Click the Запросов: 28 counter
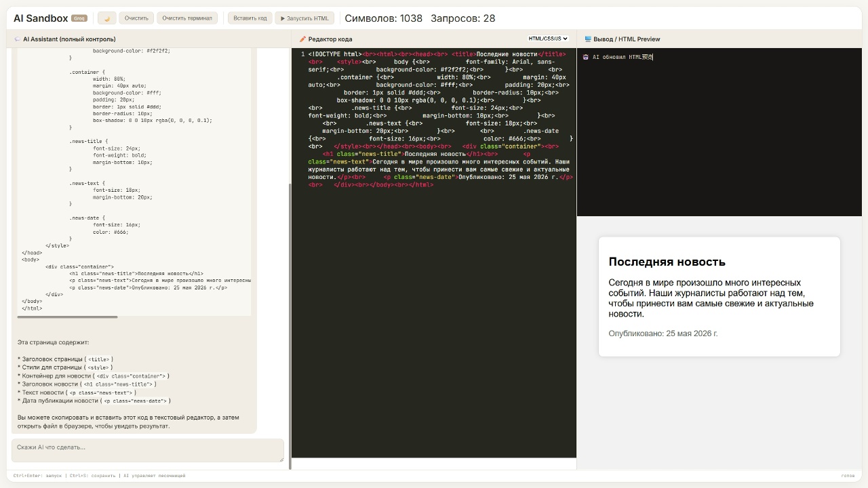This screenshot has width=868, height=488. (x=463, y=18)
